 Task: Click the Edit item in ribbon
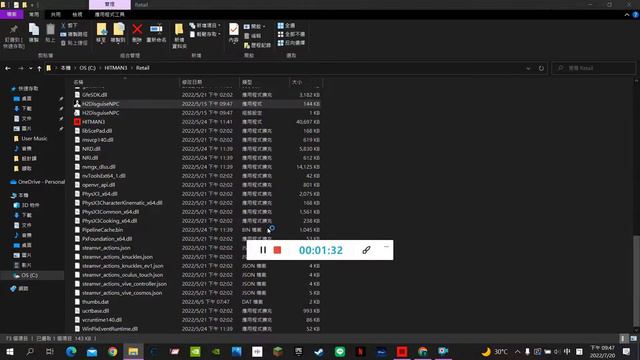253,36
